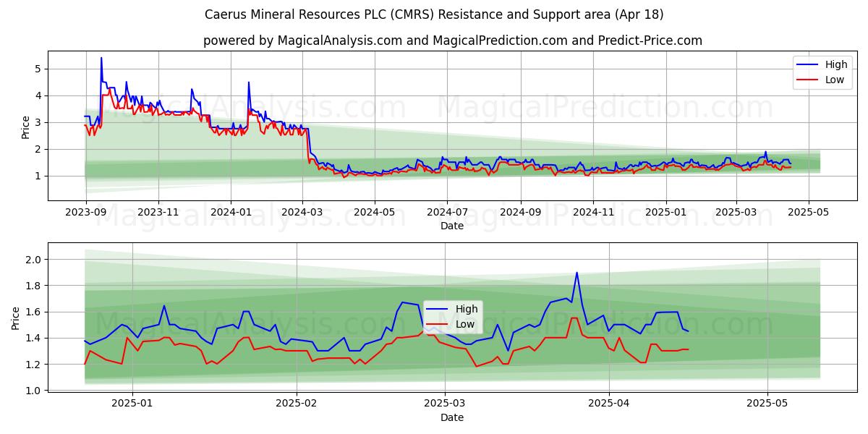Click the '1.8' y-axis tick on bottom chart
Viewport: 868px width, 434px height.
35,286
